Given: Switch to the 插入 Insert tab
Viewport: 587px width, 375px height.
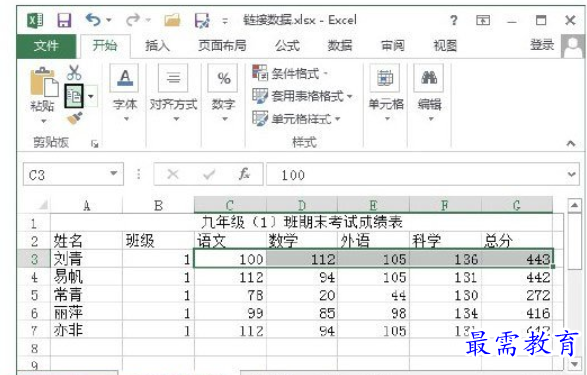Looking at the screenshot, I should tap(158, 46).
